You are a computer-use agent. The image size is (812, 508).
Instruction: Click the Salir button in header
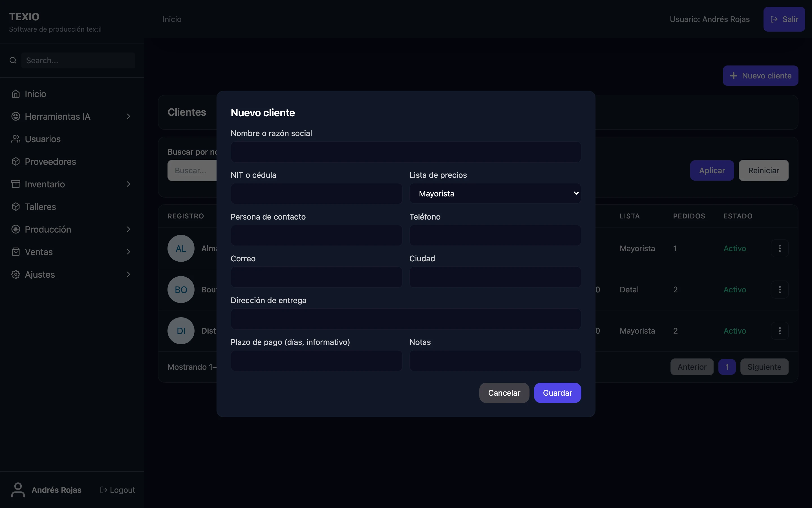pos(784,19)
